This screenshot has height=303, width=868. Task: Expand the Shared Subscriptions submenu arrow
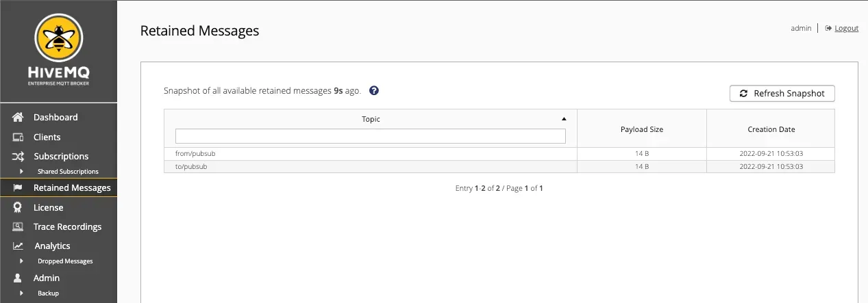[x=21, y=171]
